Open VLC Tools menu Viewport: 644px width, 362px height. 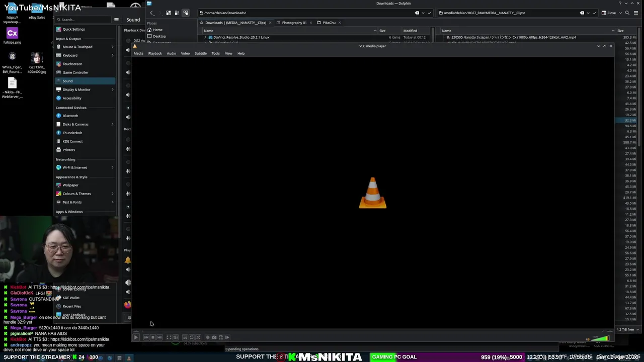click(215, 53)
